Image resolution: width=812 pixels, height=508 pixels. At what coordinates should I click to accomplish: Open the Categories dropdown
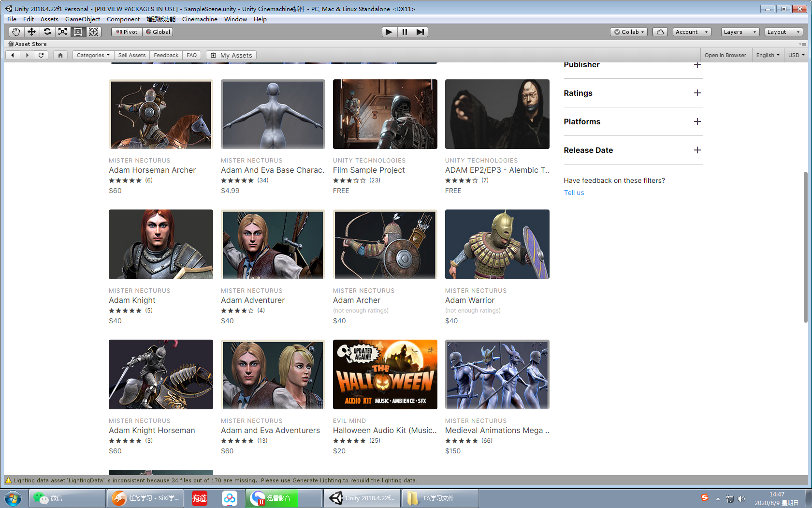(x=93, y=55)
